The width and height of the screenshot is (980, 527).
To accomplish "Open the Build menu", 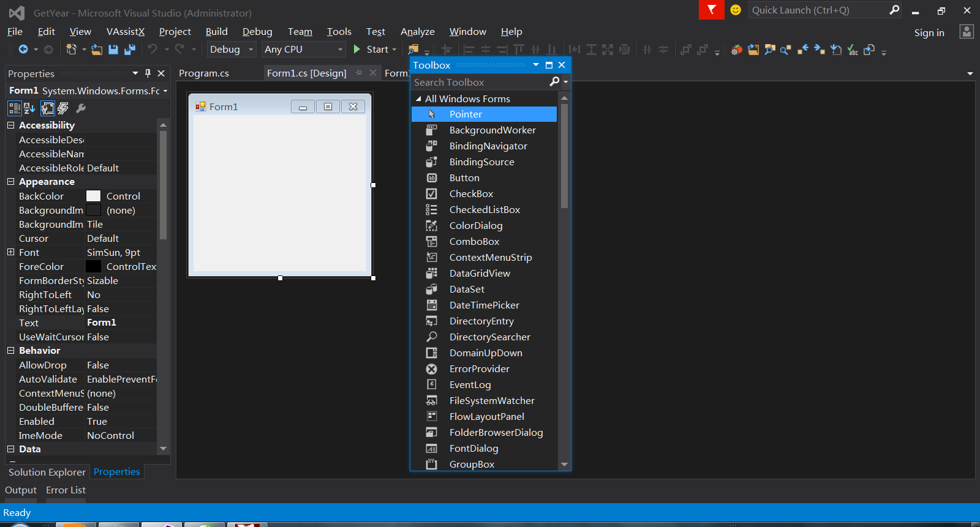I will (x=217, y=32).
